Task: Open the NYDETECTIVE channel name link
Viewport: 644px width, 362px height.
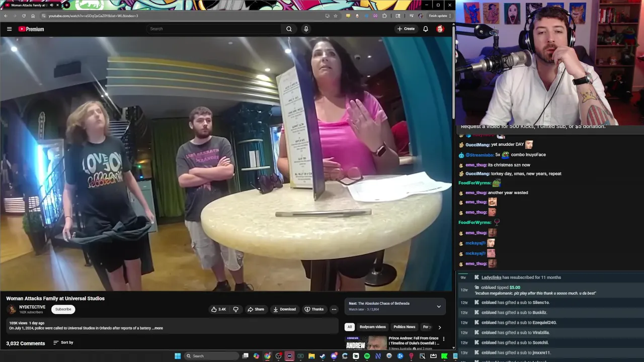Action: click(32, 307)
